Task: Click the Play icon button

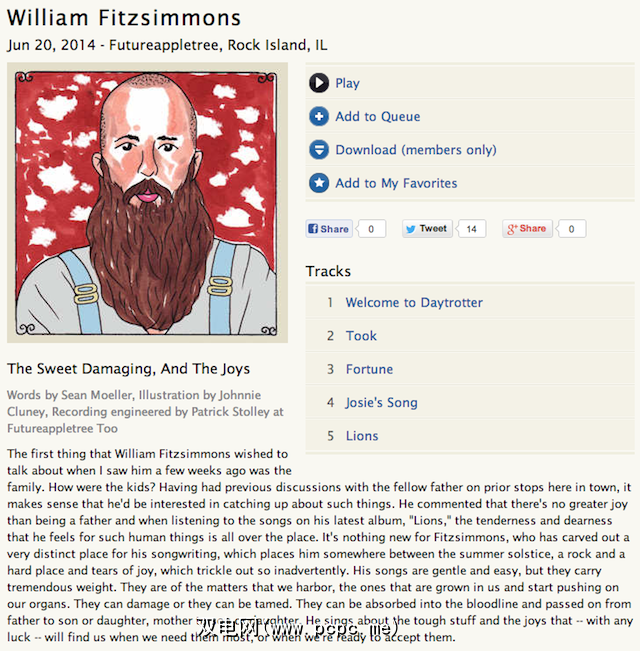Action: tap(319, 83)
